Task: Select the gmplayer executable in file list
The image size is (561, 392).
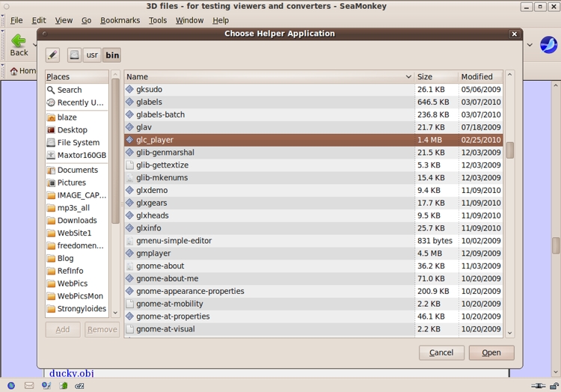Action: click(x=154, y=254)
